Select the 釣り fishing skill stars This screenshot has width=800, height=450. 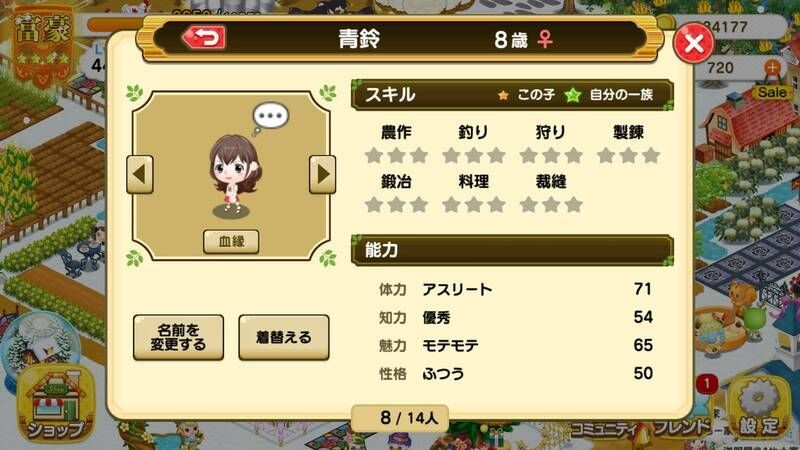pyautogui.click(x=473, y=156)
